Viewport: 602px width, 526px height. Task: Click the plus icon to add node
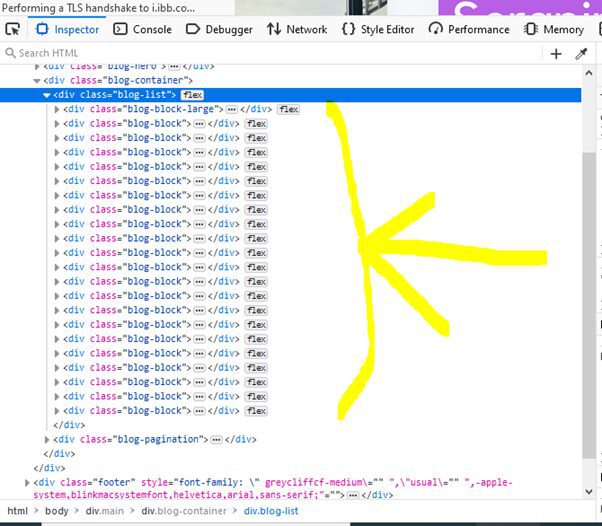[x=556, y=53]
